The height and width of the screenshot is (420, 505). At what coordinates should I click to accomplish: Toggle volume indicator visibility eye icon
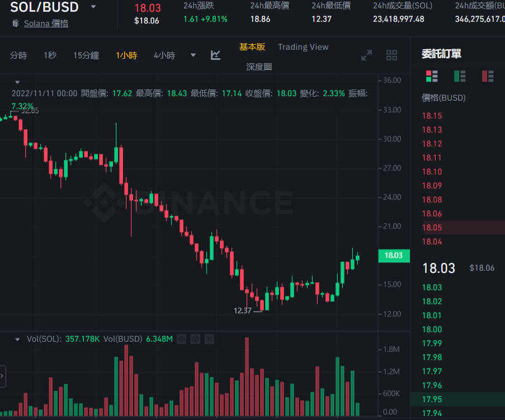coord(182,339)
